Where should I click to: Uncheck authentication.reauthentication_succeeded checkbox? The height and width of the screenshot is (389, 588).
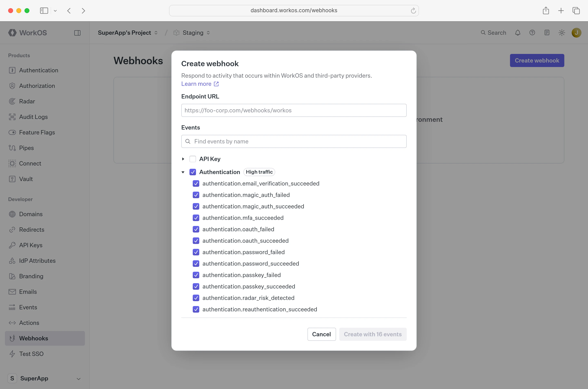196,309
